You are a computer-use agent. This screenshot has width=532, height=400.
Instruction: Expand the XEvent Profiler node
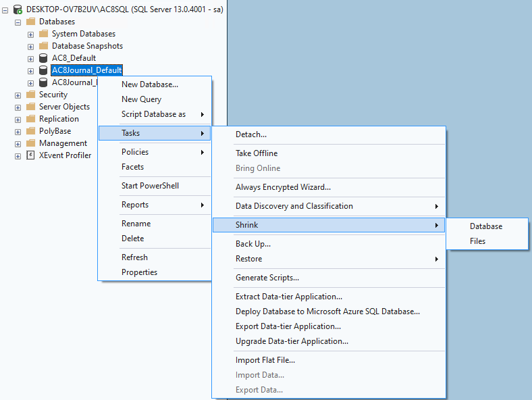pyautogui.click(x=18, y=157)
